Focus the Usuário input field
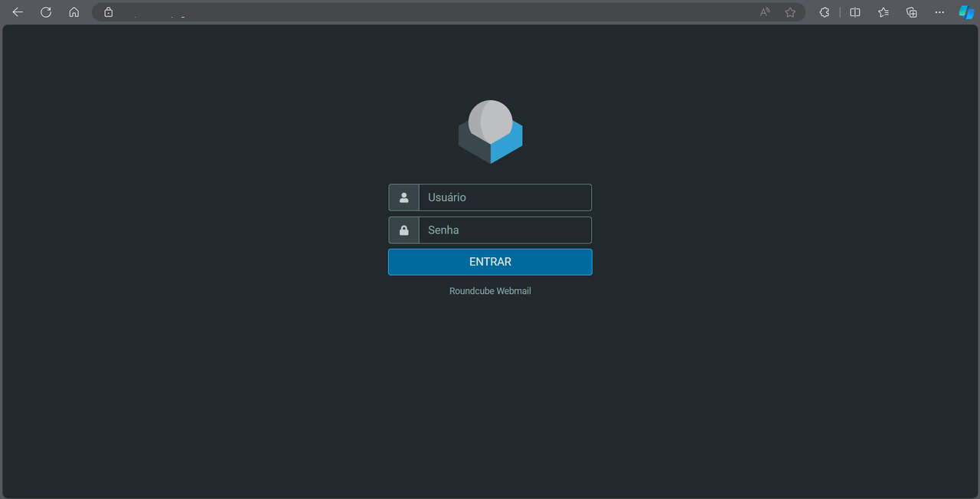 coord(505,197)
